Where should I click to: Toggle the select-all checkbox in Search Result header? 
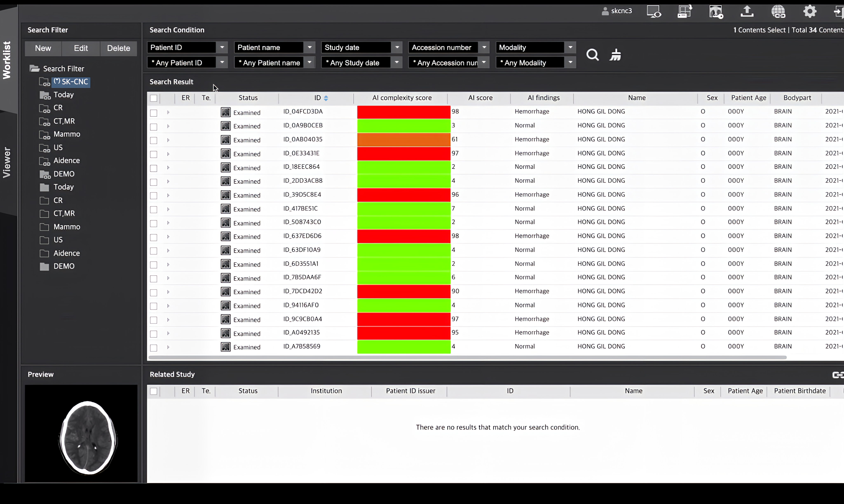(154, 98)
